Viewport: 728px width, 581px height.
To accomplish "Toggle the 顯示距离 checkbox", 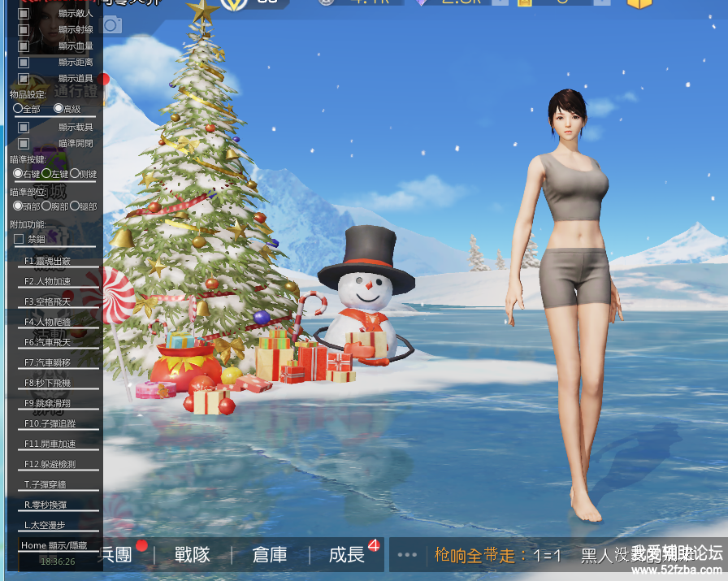I will (x=24, y=63).
